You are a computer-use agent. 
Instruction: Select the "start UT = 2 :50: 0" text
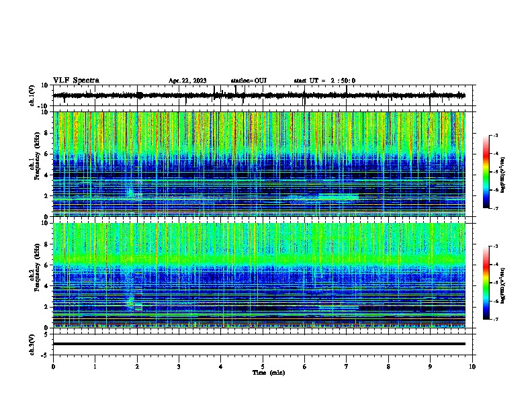pyautogui.click(x=324, y=81)
